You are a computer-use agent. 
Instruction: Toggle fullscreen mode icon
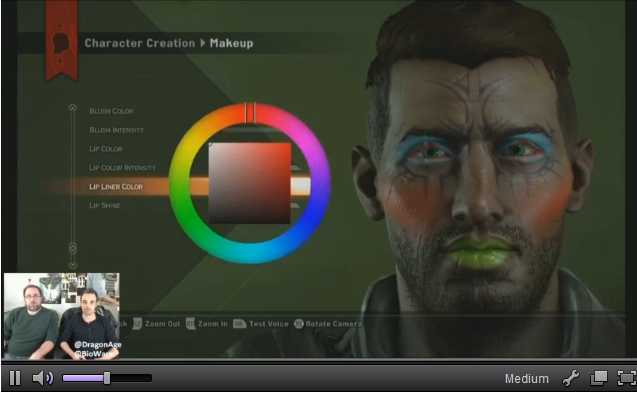(626, 378)
